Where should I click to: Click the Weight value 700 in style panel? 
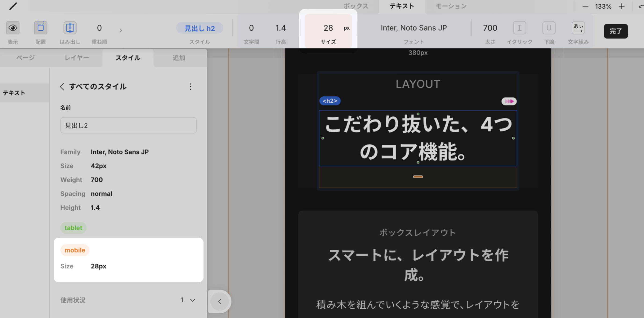pyautogui.click(x=97, y=180)
